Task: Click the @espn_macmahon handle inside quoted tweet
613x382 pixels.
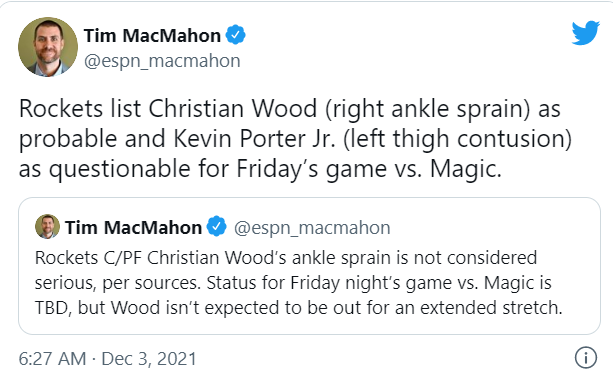Action: 312,228
